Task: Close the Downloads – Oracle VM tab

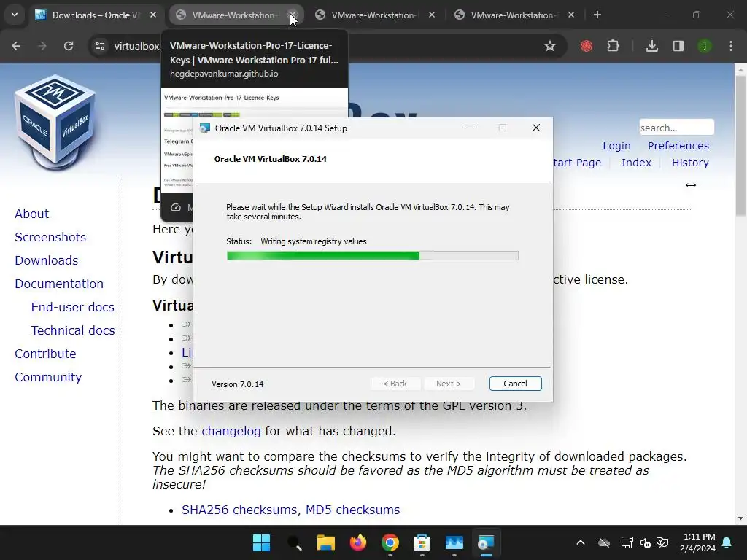Action: click(153, 15)
